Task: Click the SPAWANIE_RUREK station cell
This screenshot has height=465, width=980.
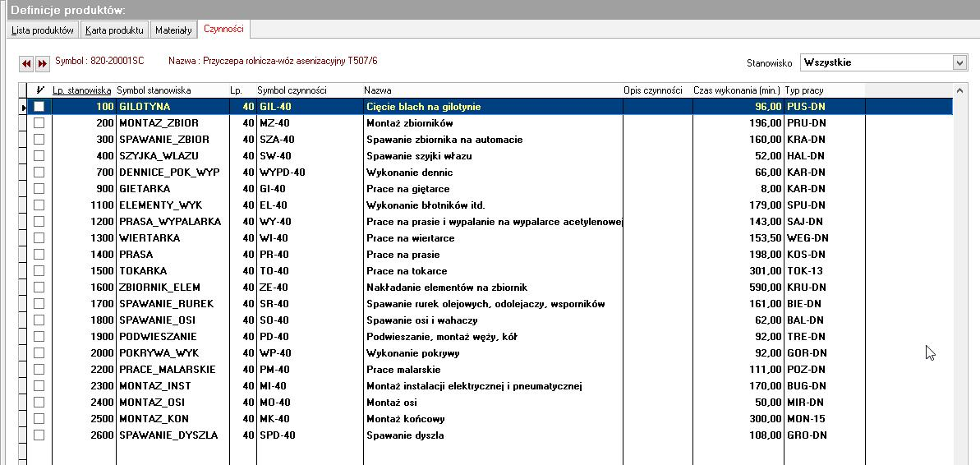Action: click(173, 304)
